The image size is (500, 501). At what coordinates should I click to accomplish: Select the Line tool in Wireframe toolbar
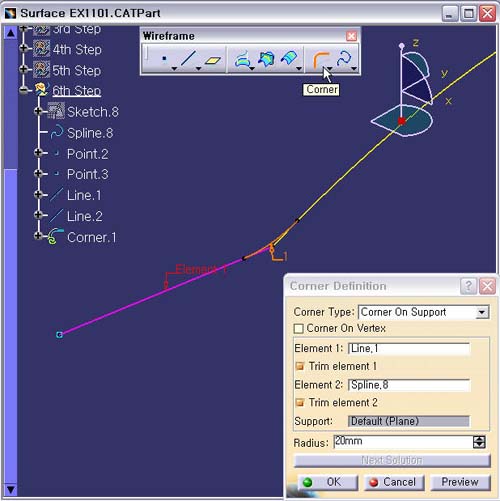click(x=188, y=59)
